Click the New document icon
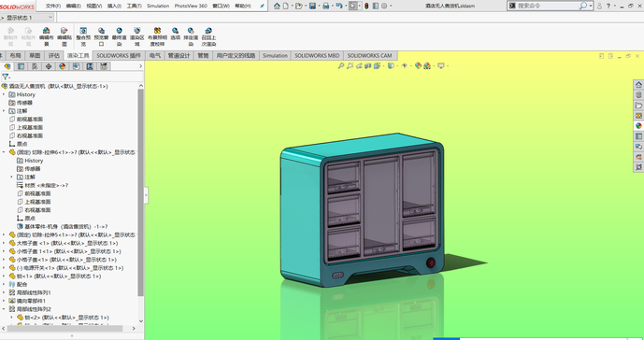 286,6
